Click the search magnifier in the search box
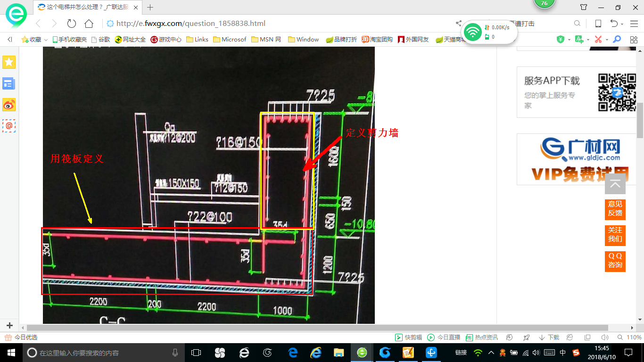Image resolution: width=644 pixels, height=362 pixels. (x=577, y=24)
